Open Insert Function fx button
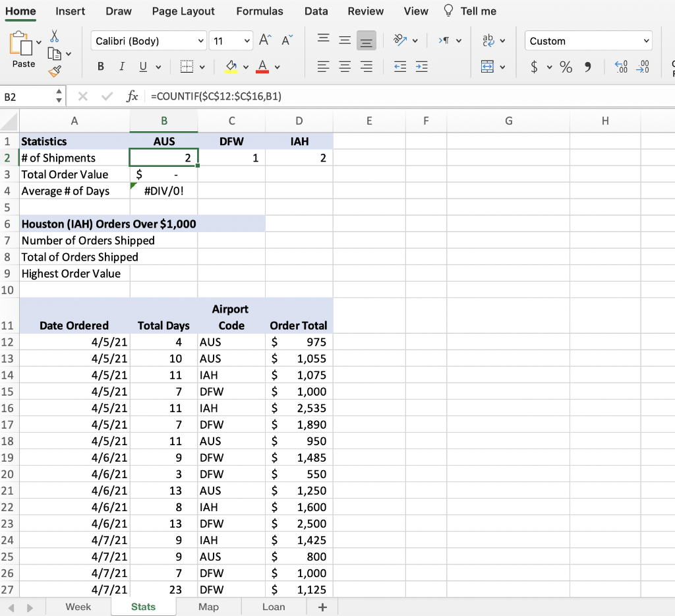The height and width of the screenshot is (616, 675). (x=132, y=96)
